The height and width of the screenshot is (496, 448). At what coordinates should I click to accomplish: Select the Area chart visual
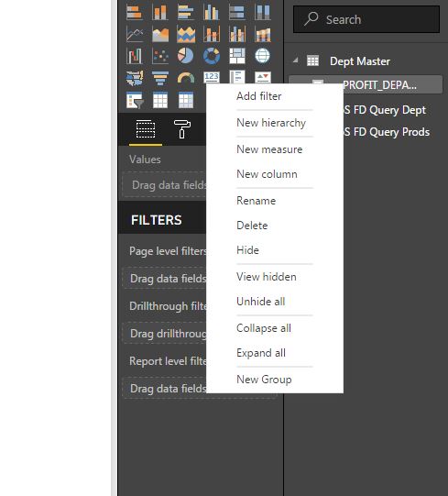(x=160, y=34)
